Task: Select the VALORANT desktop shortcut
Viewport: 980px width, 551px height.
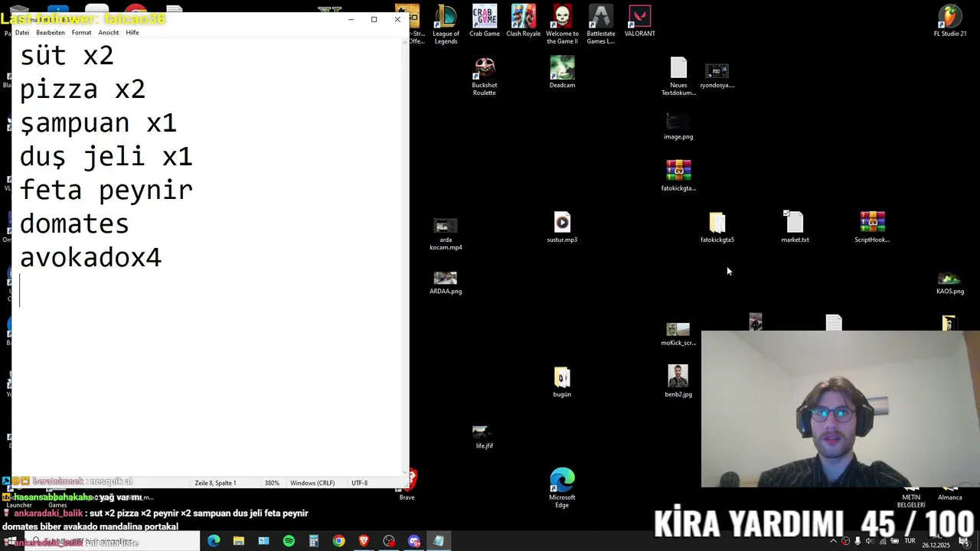Action: click(639, 21)
